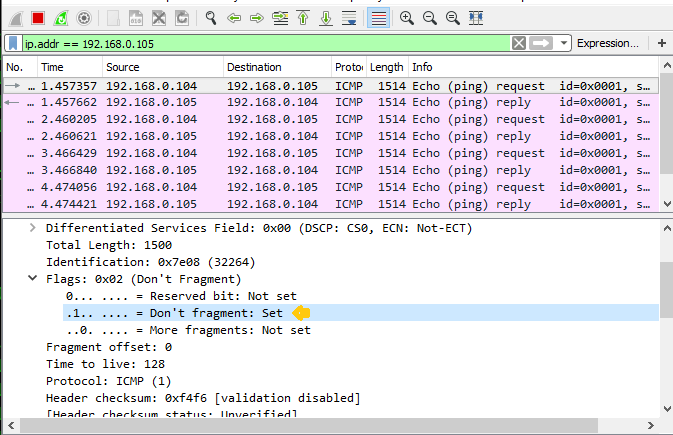Select ping reply packet at 2.460621
This screenshot has height=435, width=673.
tap(330, 136)
